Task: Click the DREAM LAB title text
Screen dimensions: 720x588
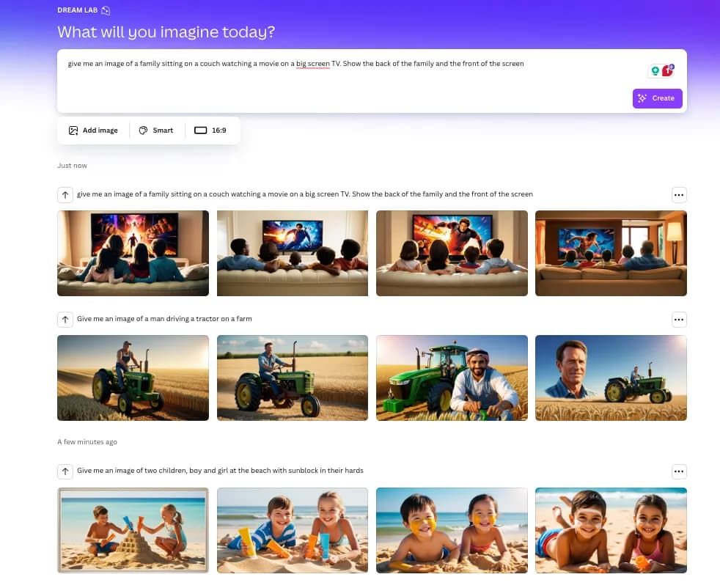Action: [78, 10]
